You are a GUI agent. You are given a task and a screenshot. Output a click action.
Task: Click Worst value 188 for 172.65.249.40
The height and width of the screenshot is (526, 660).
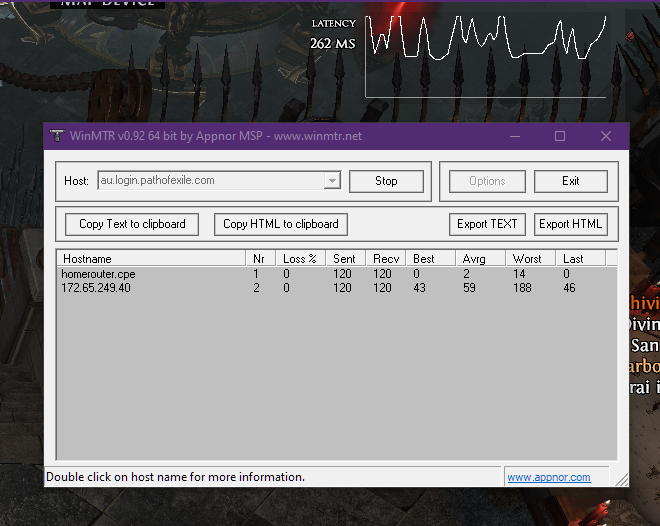(522, 288)
